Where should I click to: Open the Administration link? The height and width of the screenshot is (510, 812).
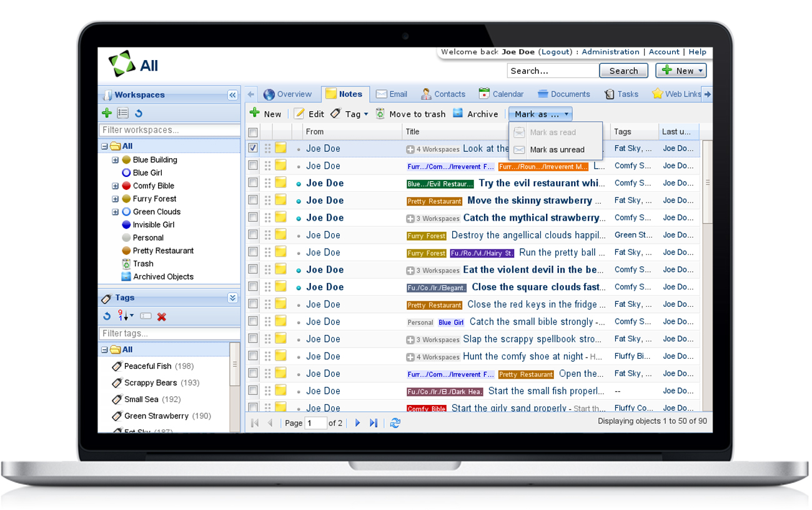click(x=610, y=52)
